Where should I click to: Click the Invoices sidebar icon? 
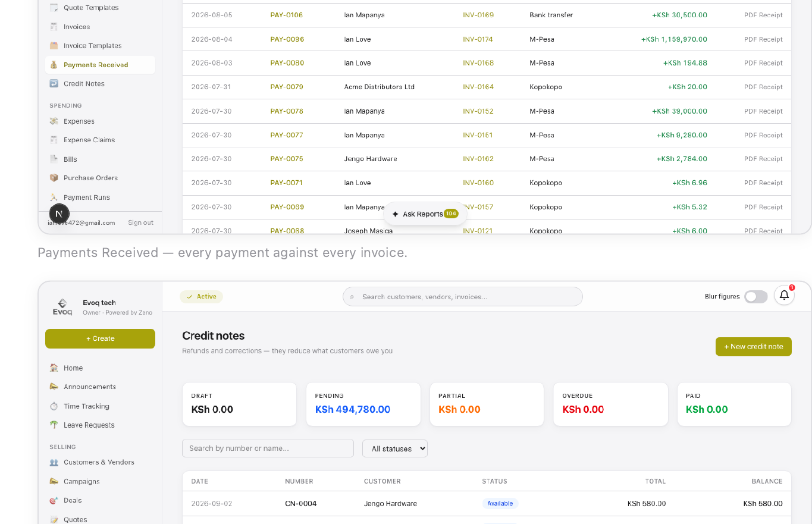point(54,27)
